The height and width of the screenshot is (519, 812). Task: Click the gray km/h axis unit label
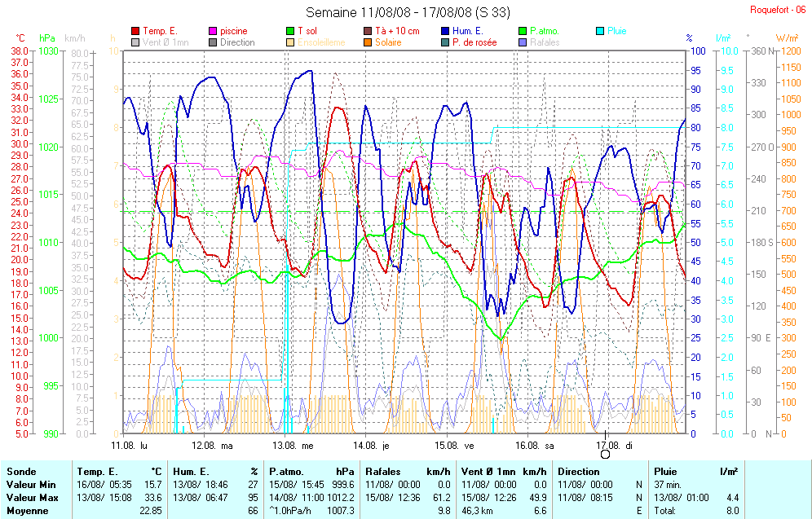pos(75,38)
